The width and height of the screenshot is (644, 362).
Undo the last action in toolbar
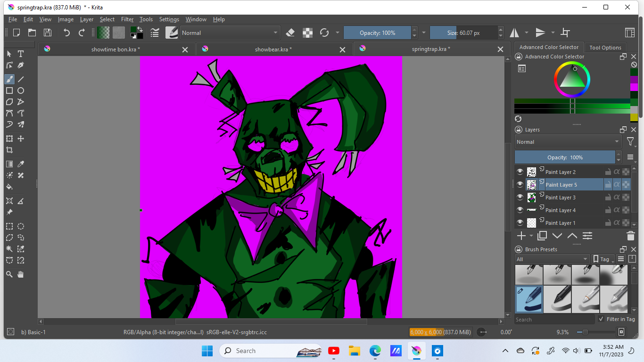[x=66, y=33]
